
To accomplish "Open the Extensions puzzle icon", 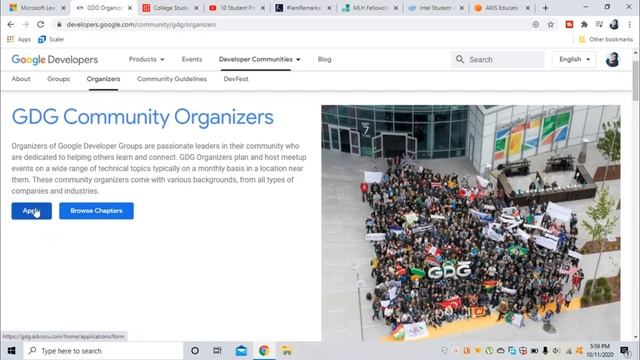I will (x=584, y=24).
